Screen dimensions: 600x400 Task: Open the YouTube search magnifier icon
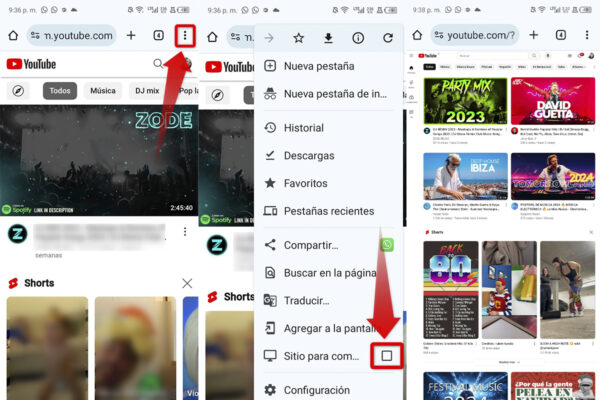click(158, 64)
